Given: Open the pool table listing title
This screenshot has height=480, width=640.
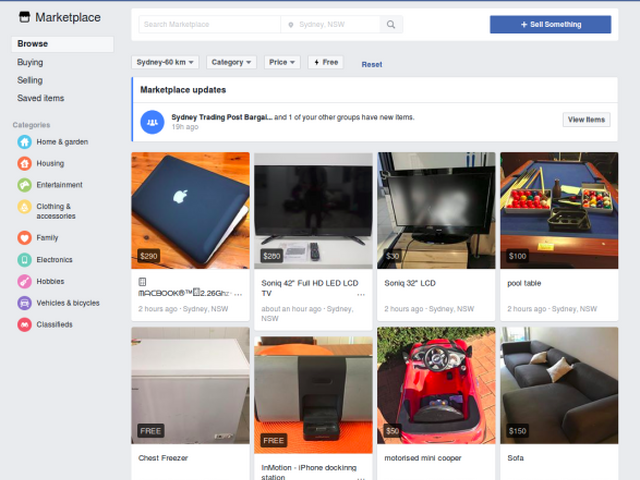Looking at the screenshot, I should (524, 283).
